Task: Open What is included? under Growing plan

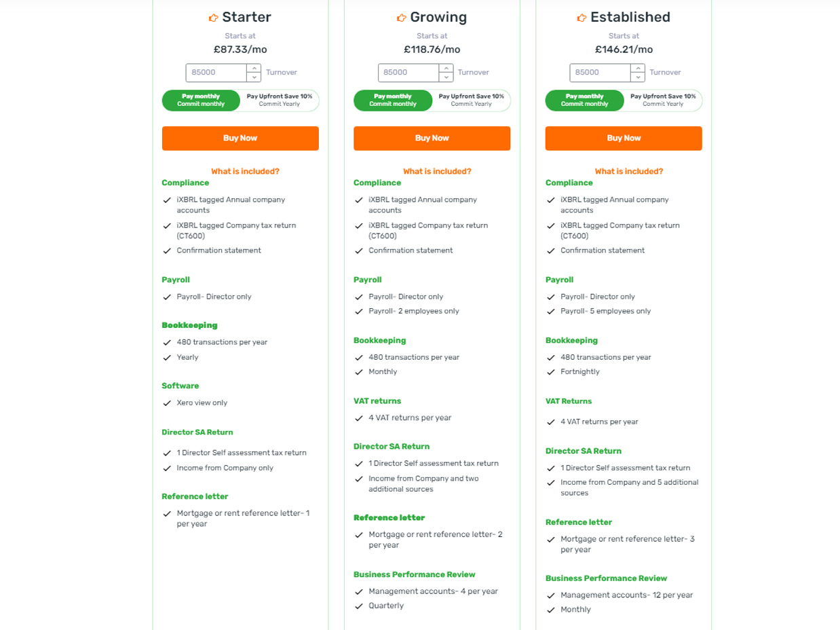Action: [x=437, y=172]
